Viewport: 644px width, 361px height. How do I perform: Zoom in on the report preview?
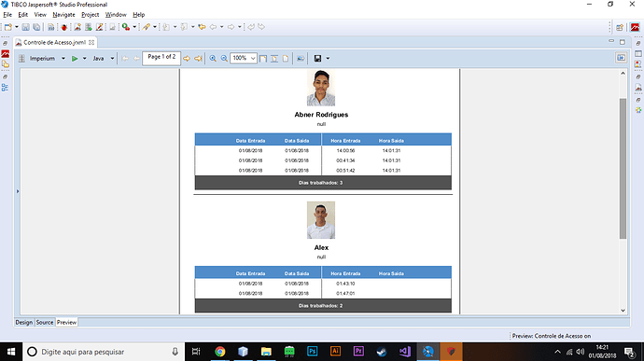point(213,59)
